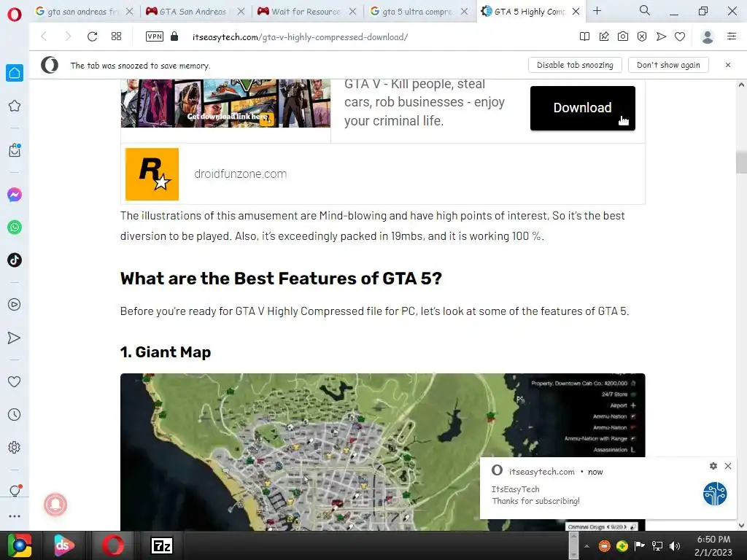Click the page vertical scrollbar thumb
The image size is (747, 560).
(x=741, y=163)
